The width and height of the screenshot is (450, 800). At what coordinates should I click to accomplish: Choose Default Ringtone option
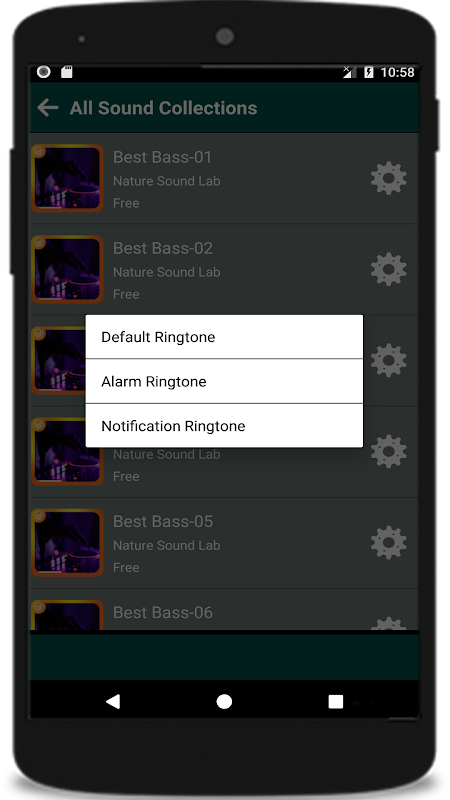tap(224, 337)
